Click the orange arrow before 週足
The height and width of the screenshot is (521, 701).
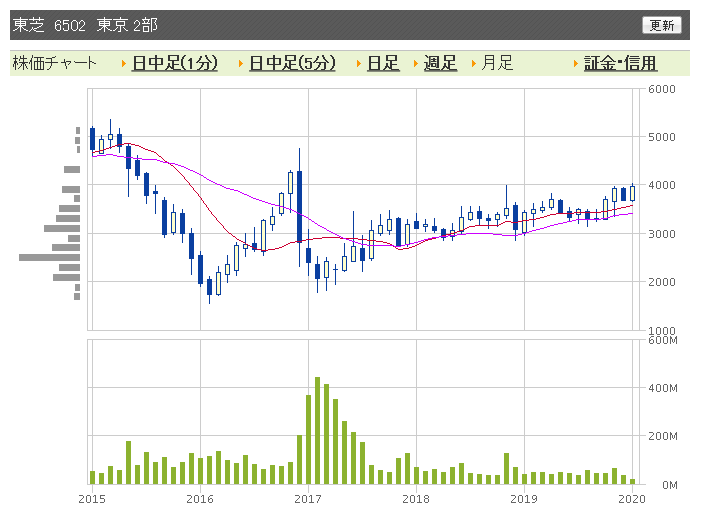click(416, 64)
